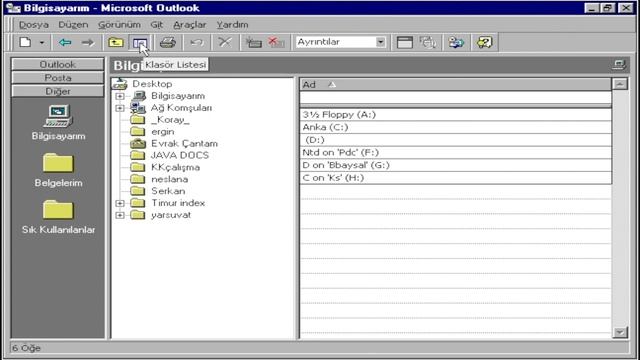
Task: Expand the Timur index folder node
Action: (120, 203)
